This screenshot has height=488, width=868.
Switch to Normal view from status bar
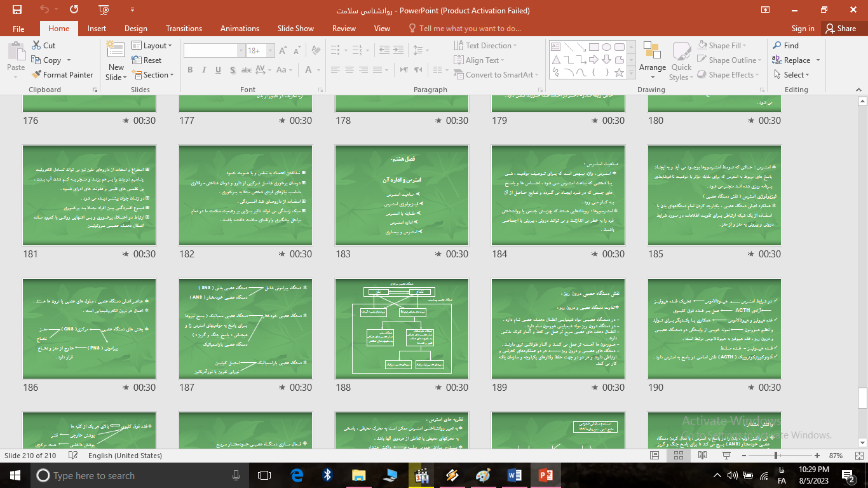(x=654, y=456)
